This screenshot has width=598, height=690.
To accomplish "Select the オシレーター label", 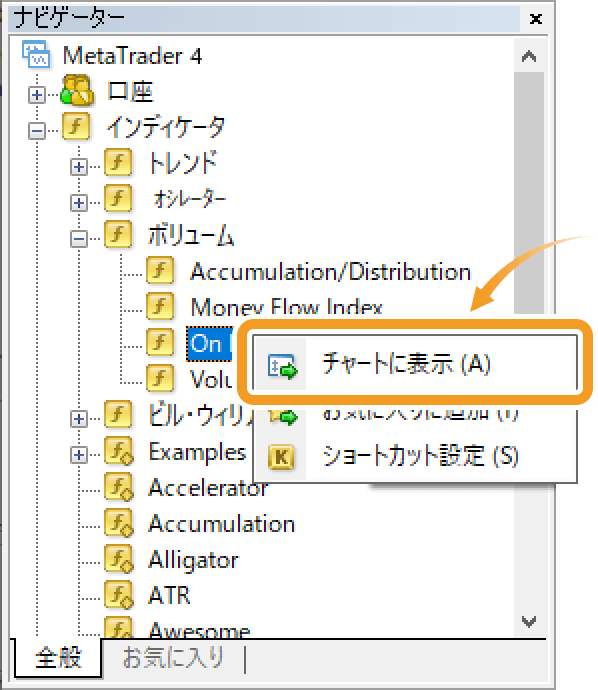I will tap(190, 199).
